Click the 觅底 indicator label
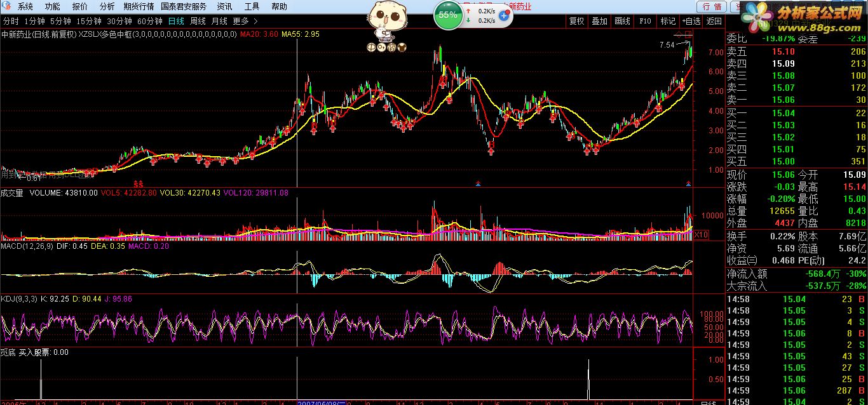The height and width of the screenshot is (405, 868). 8,352
